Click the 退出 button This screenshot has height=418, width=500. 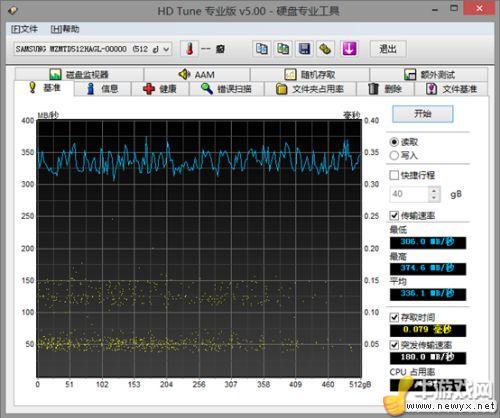388,49
